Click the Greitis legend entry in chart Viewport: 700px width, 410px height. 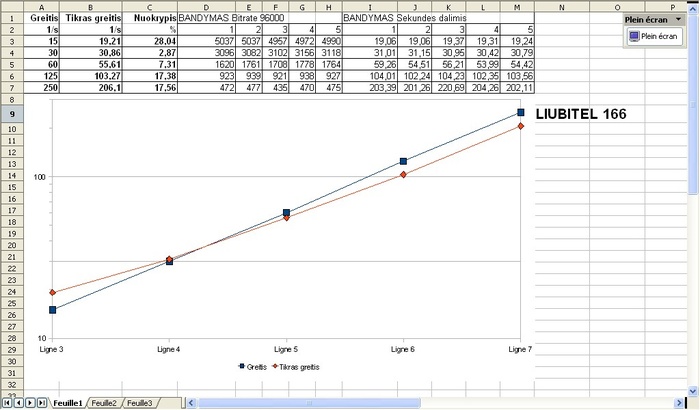pos(253,367)
